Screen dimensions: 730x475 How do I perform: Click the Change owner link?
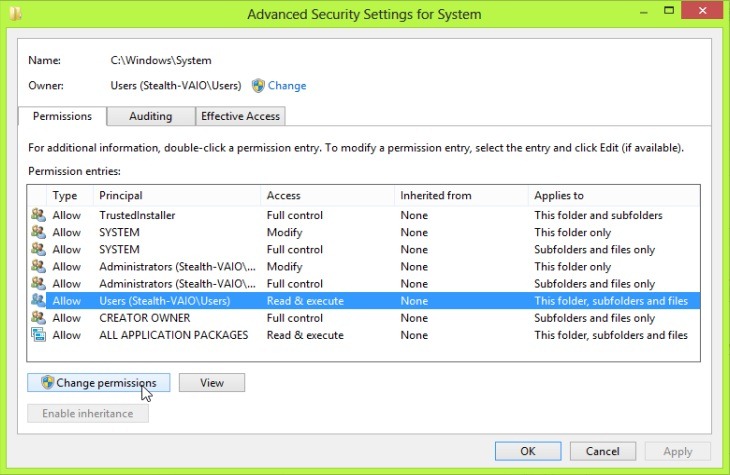287,86
